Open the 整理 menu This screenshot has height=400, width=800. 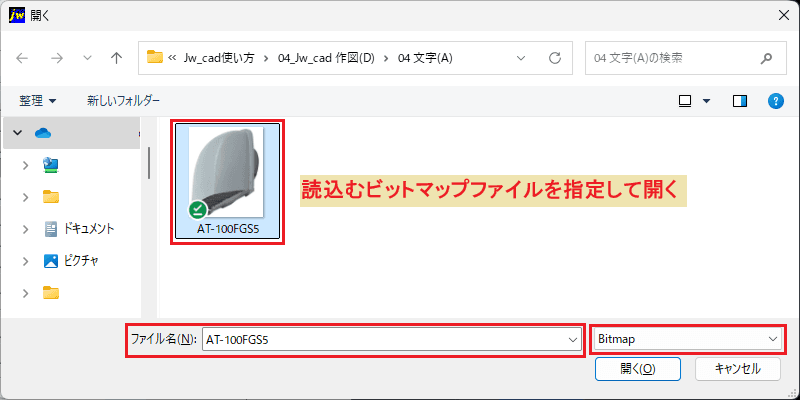tap(38, 101)
